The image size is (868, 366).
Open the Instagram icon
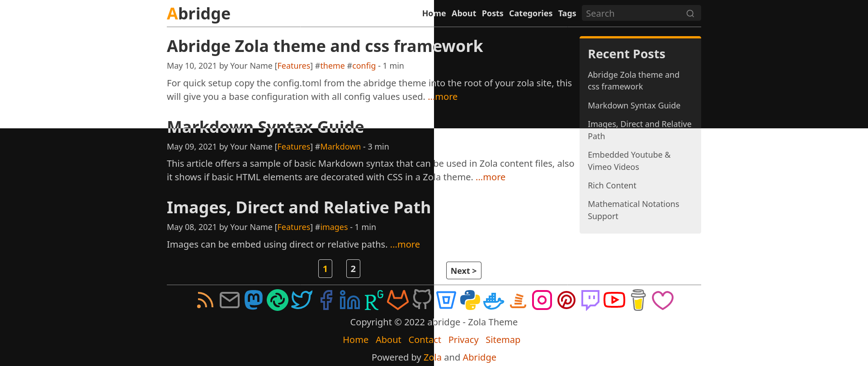point(542,300)
